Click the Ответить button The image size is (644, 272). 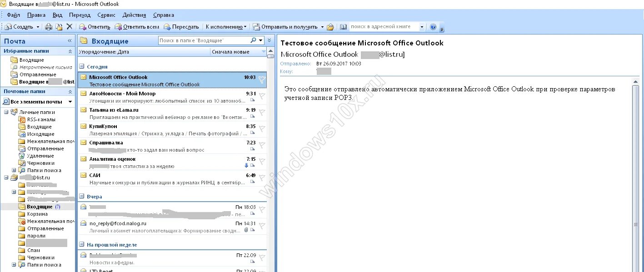pyautogui.click(x=95, y=27)
